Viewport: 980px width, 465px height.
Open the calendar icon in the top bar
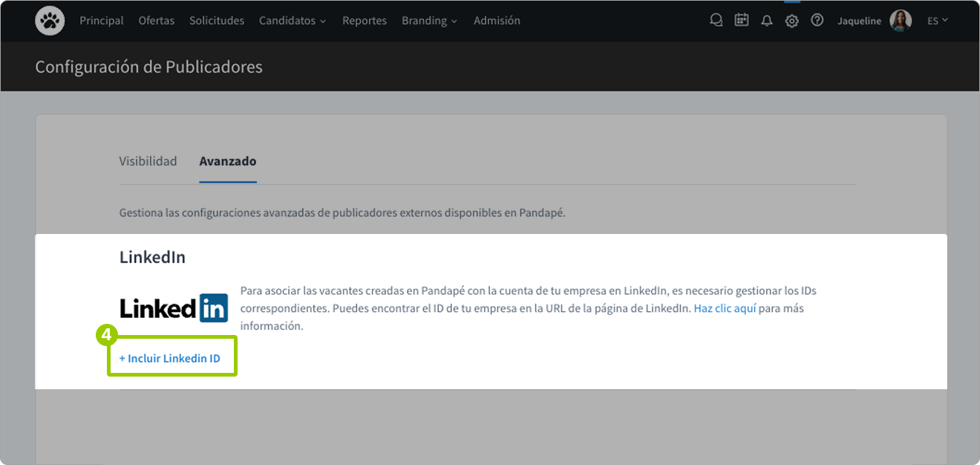tap(741, 20)
